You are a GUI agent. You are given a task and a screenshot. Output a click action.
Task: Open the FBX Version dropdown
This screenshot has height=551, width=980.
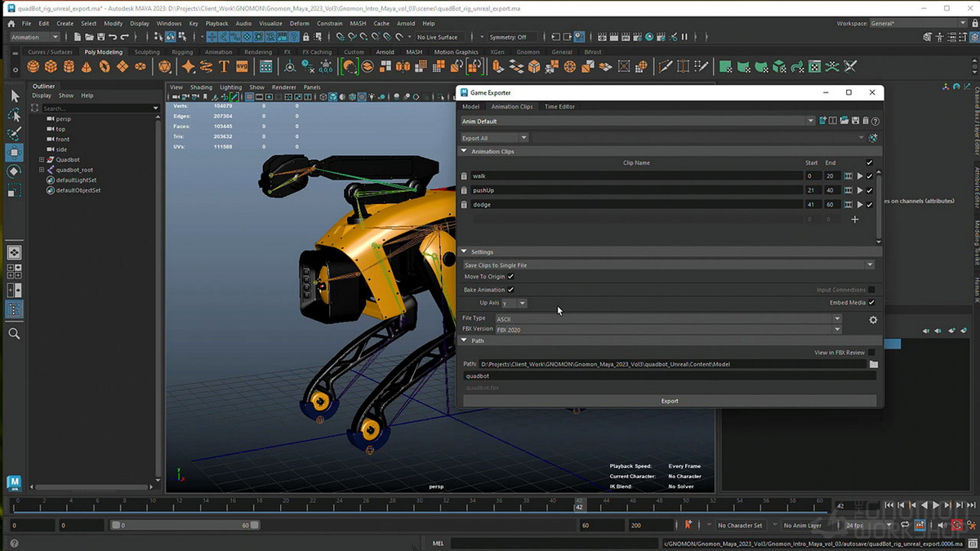(x=668, y=330)
